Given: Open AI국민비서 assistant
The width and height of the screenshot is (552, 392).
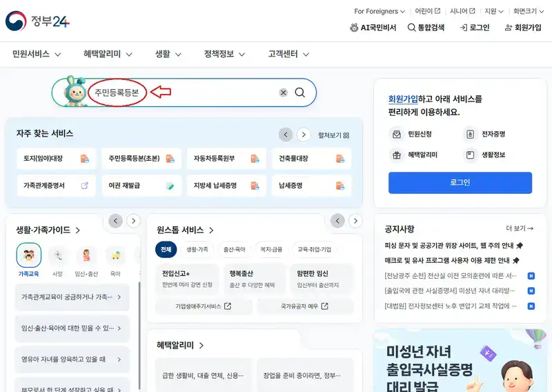Looking at the screenshot, I should (x=373, y=28).
